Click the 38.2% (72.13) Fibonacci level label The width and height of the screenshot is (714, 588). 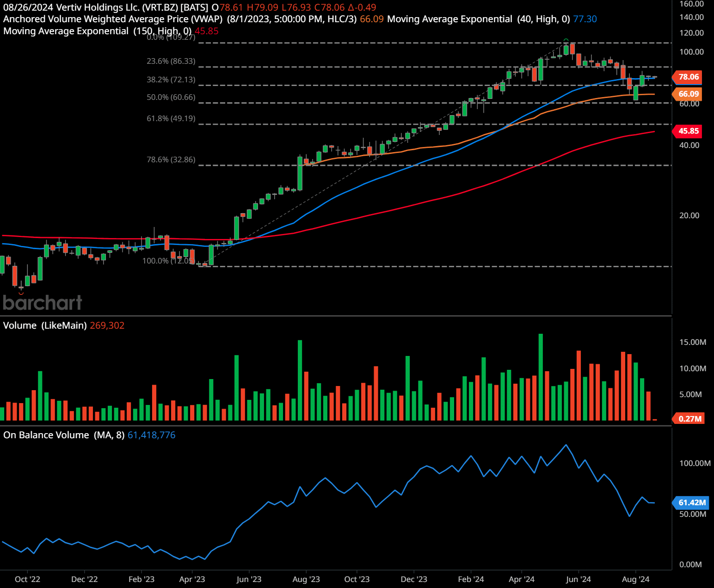tap(171, 80)
